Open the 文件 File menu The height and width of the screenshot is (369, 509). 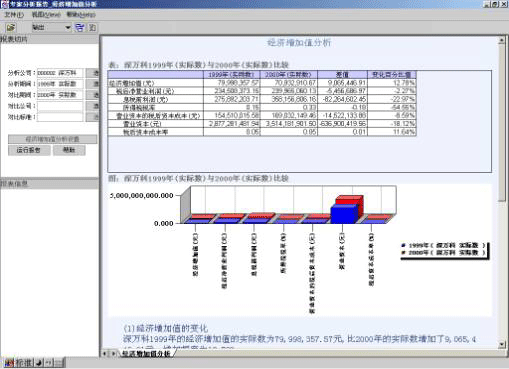[x=14, y=15]
